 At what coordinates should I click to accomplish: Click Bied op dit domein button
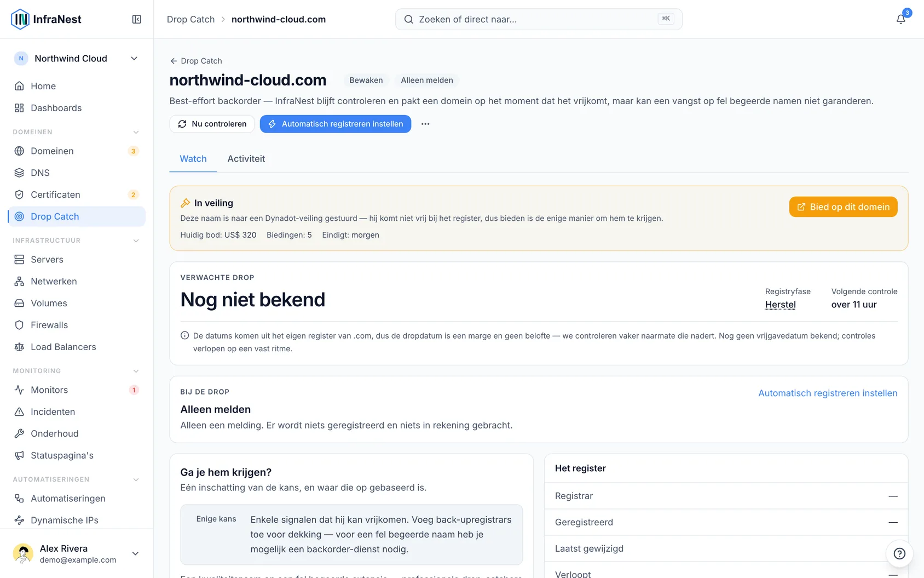(843, 207)
